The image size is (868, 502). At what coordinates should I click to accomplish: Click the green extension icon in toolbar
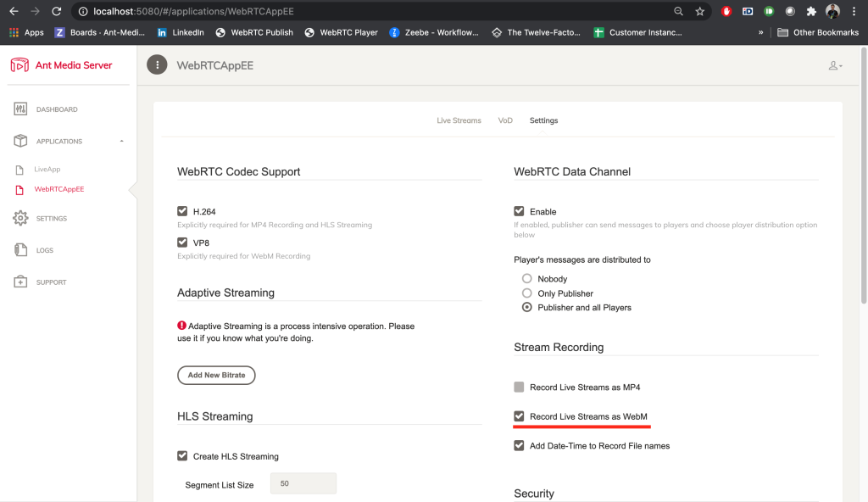point(769,11)
